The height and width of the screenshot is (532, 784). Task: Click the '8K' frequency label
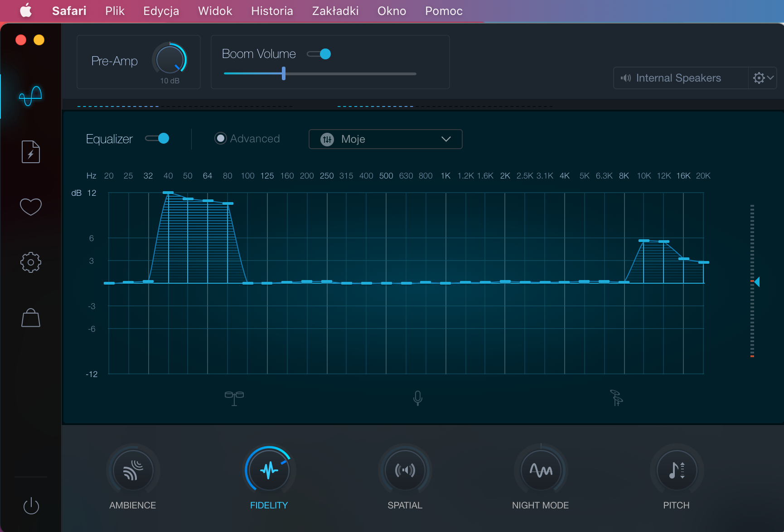[x=624, y=176]
